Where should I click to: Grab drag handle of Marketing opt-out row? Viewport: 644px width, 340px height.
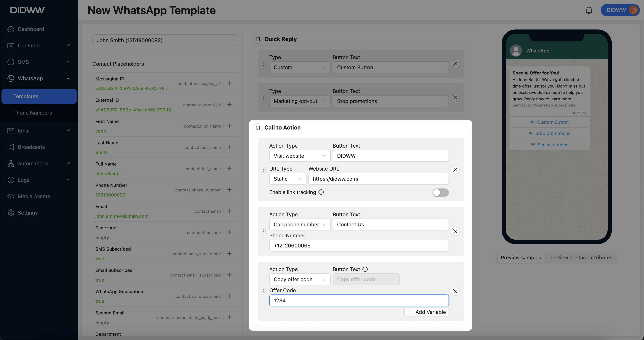pyautogui.click(x=265, y=98)
